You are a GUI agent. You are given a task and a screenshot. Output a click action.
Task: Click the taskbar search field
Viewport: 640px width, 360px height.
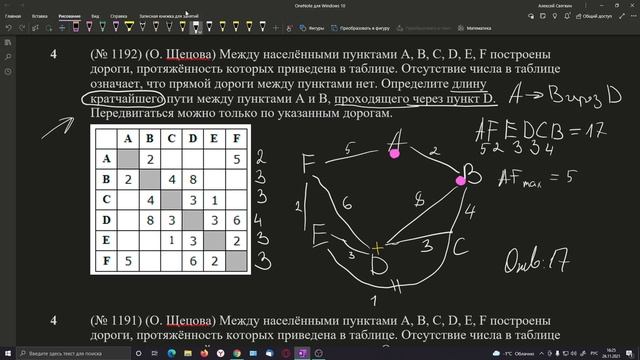(74, 353)
